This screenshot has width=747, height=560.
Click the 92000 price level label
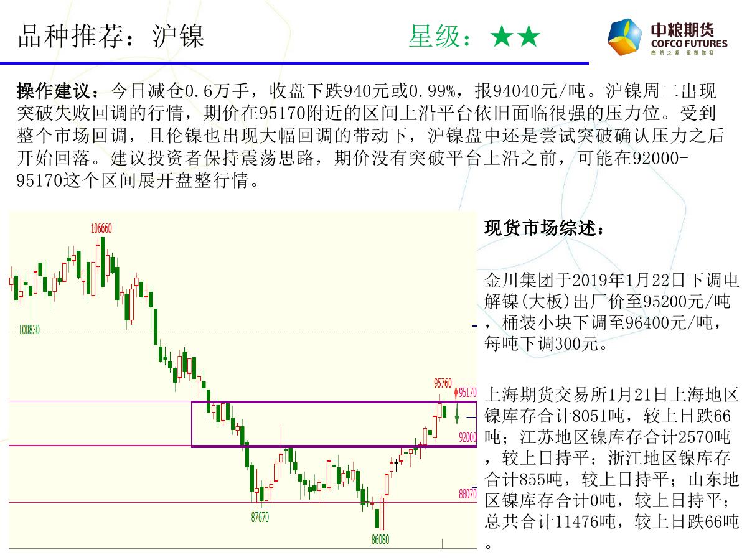point(467,437)
